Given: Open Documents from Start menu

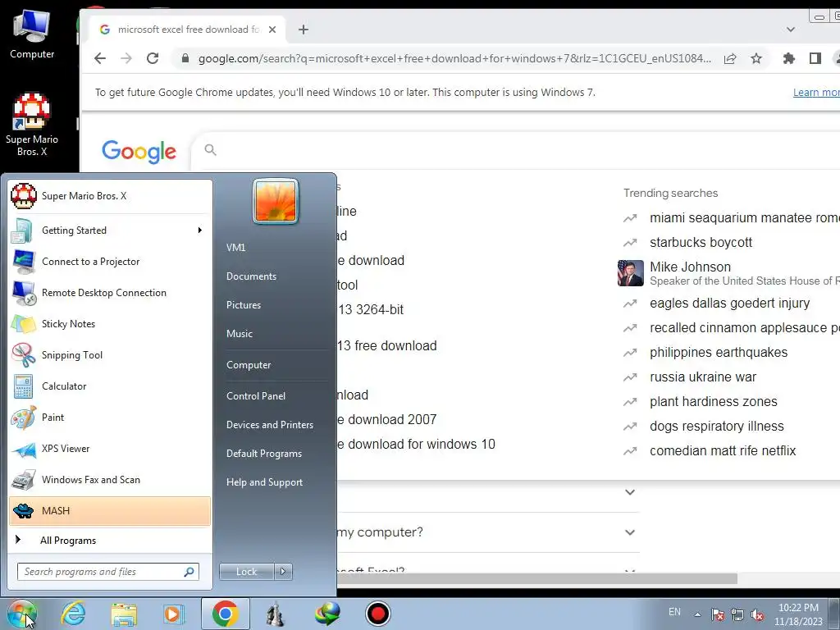Looking at the screenshot, I should 251,276.
